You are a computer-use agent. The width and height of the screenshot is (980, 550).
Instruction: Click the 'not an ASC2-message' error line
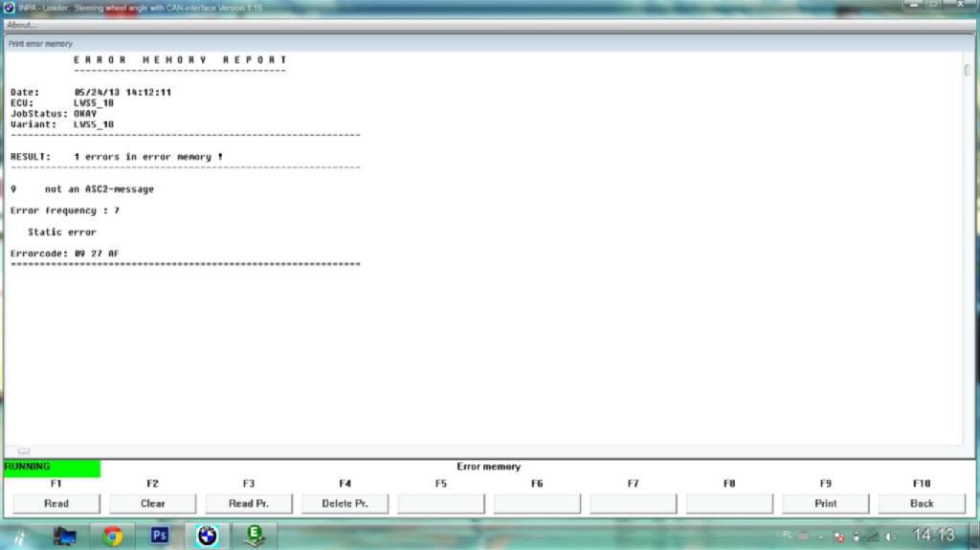click(x=82, y=189)
